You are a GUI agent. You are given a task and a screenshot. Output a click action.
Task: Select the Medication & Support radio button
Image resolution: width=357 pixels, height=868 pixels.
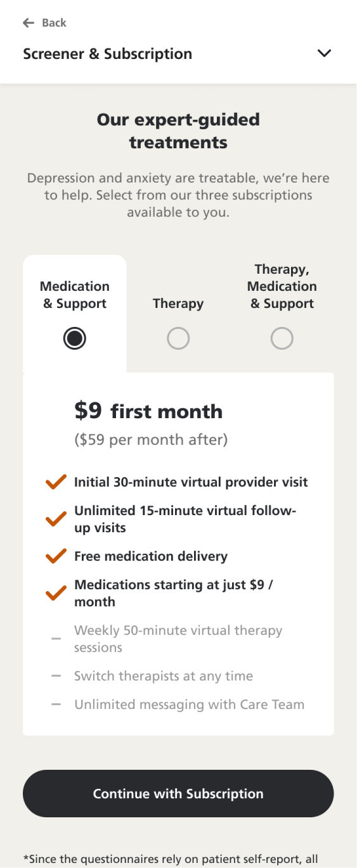pyautogui.click(x=75, y=339)
